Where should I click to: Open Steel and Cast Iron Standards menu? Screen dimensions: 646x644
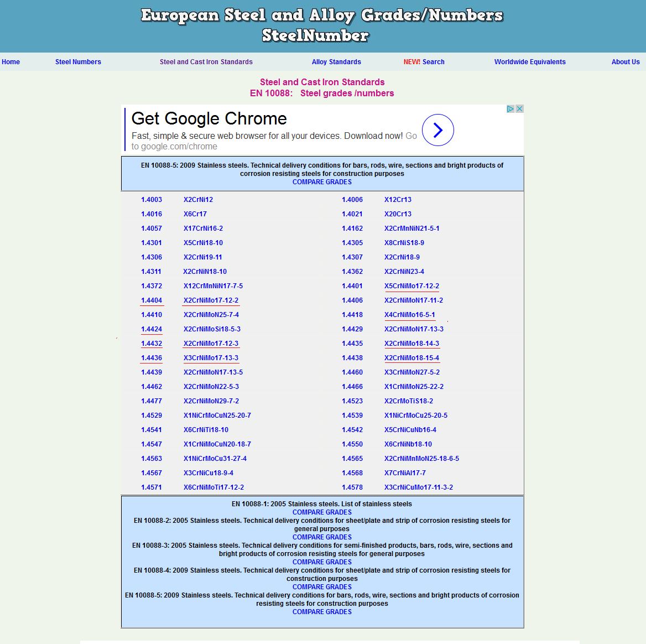coord(206,62)
